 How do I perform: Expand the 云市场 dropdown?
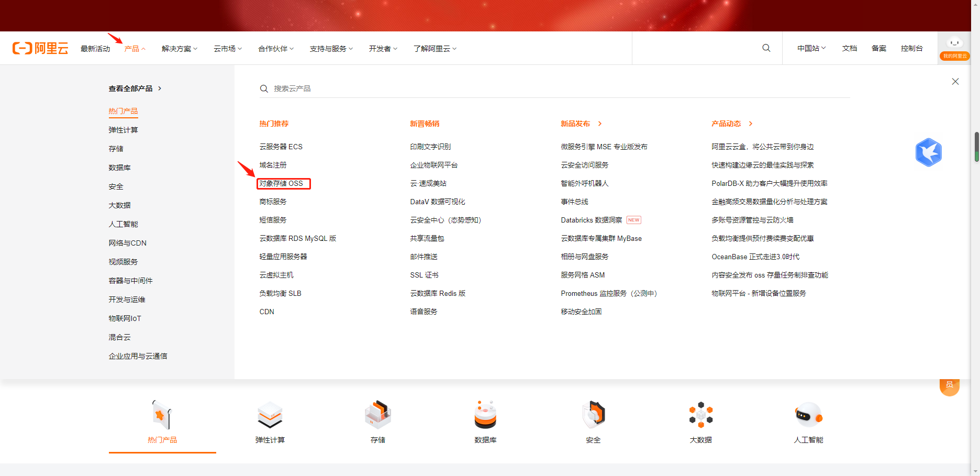[x=228, y=49]
